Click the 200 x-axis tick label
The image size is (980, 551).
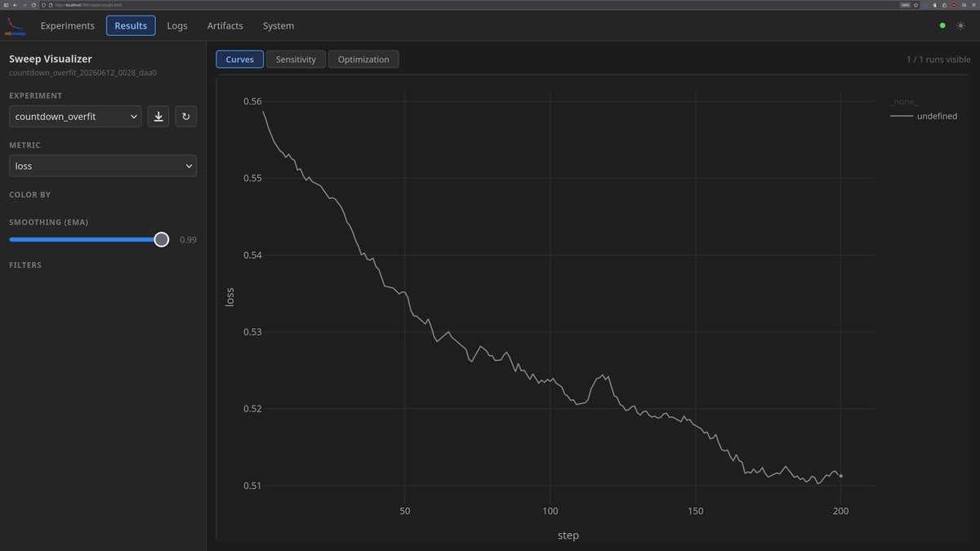pyautogui.click(x=840, y=511)
